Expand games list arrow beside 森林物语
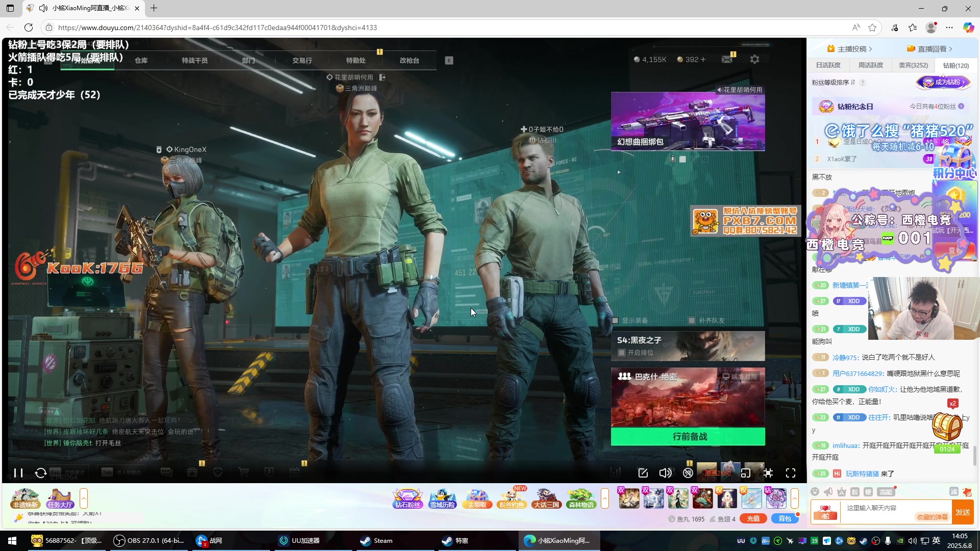The height and width of the screenshot is (551, 980). tap(605, 498)
